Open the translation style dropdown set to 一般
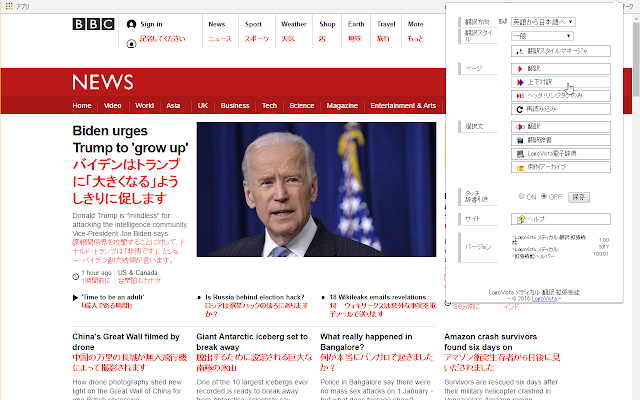The height and width of the screenshot is (400, 640). pyautogui.click(x=542, y=36)
